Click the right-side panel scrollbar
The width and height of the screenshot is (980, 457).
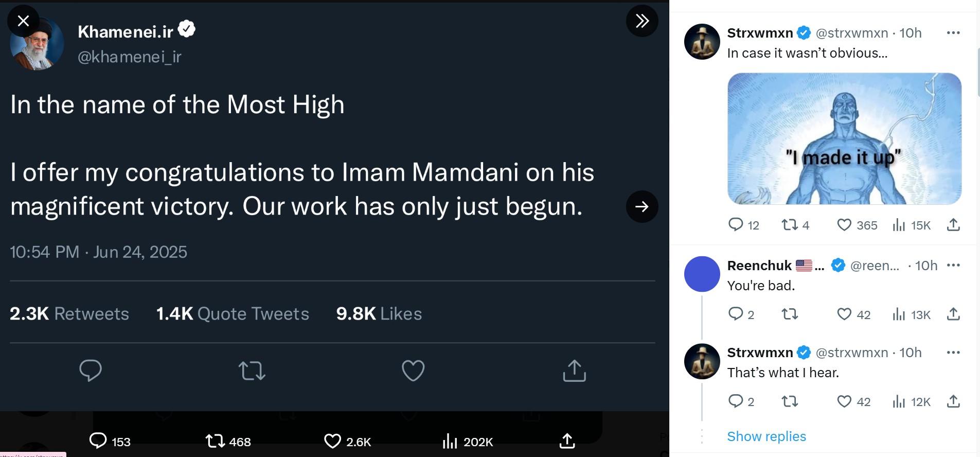click(x=977, y=72)
